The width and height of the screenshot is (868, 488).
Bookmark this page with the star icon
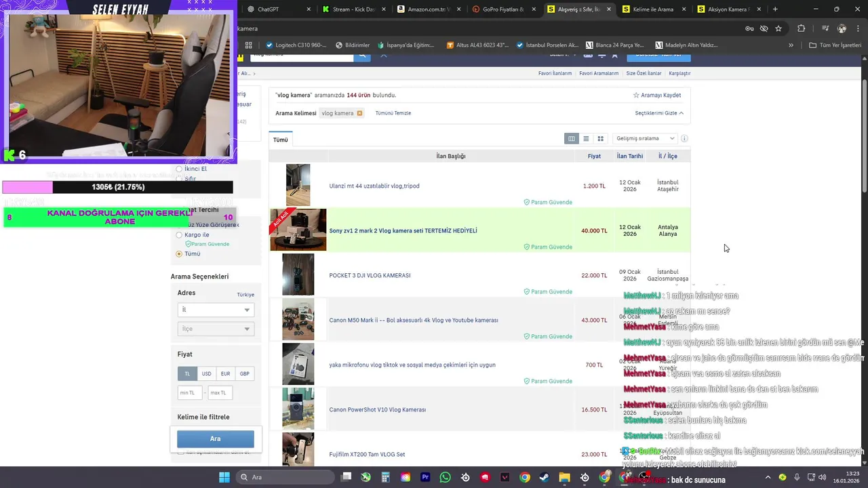(x=778, y=28)
